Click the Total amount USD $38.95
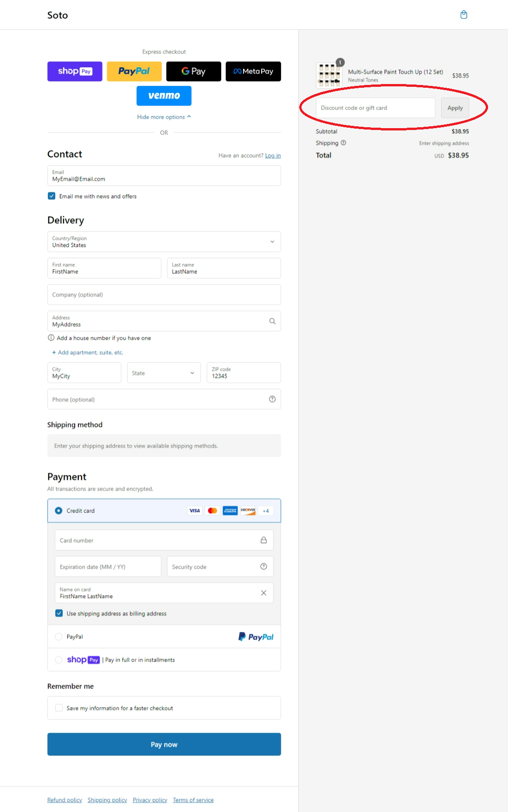508x812 pixels. (451, 156)
